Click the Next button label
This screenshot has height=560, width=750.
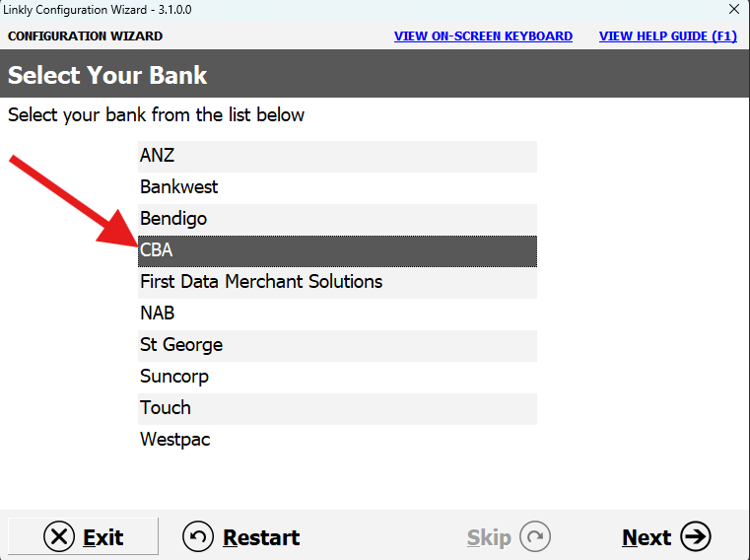(x=647, y=537)
